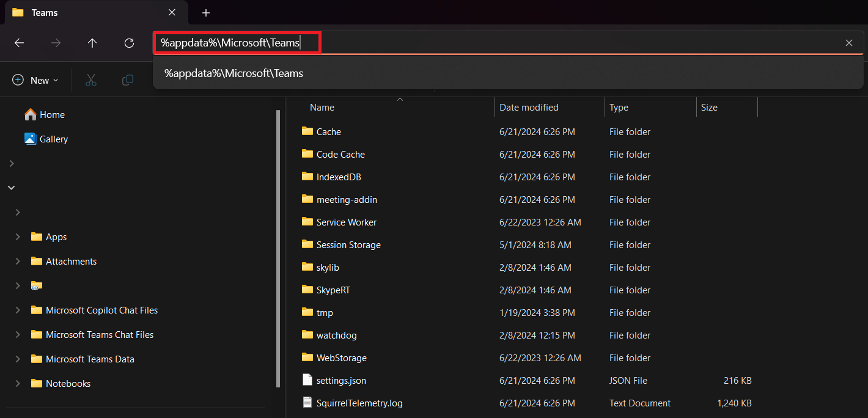Open Home in the navigation pane
The image size is (868, 418).
[x=52, y=115]
